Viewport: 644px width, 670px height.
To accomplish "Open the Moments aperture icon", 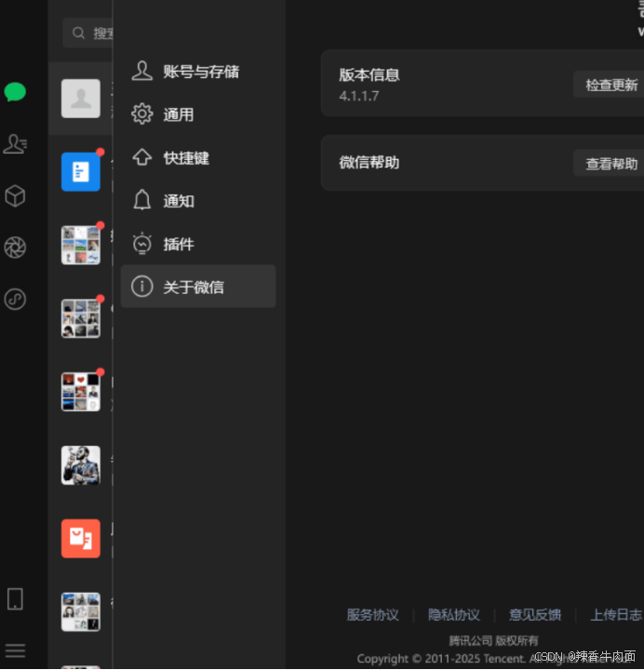I will (x=15, y=248).
